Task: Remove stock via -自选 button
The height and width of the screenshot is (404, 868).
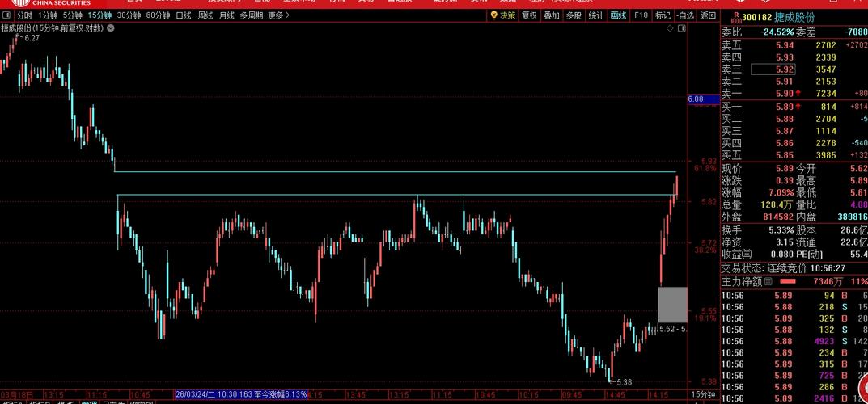Action: (x=685, y=15)
